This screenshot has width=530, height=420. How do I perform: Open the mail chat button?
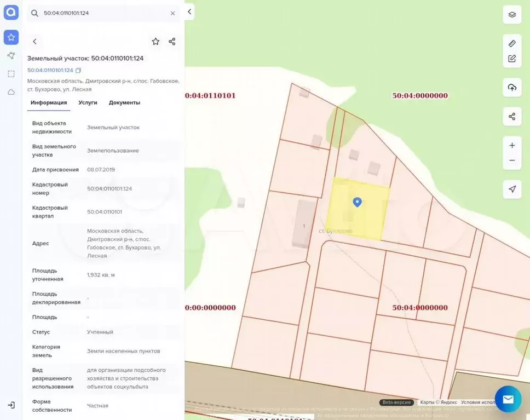click(x=508, y=399)
